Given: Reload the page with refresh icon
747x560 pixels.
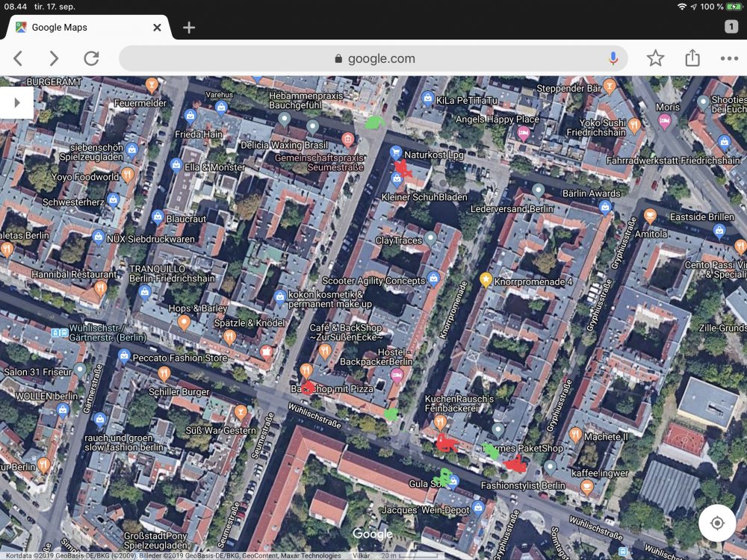Looking at the screenshot, I should (91, 58).
